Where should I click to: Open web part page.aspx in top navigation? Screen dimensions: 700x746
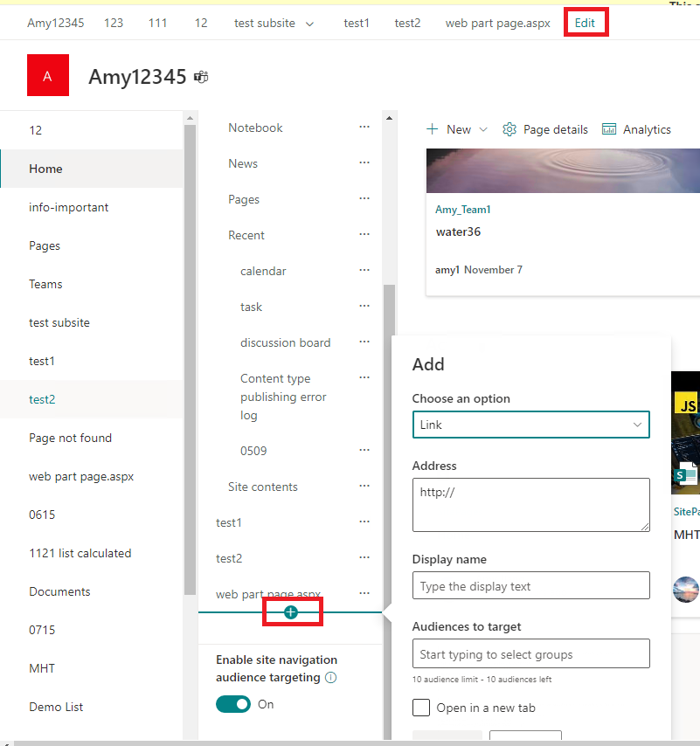pyautogui.click(x=498, y=23)
